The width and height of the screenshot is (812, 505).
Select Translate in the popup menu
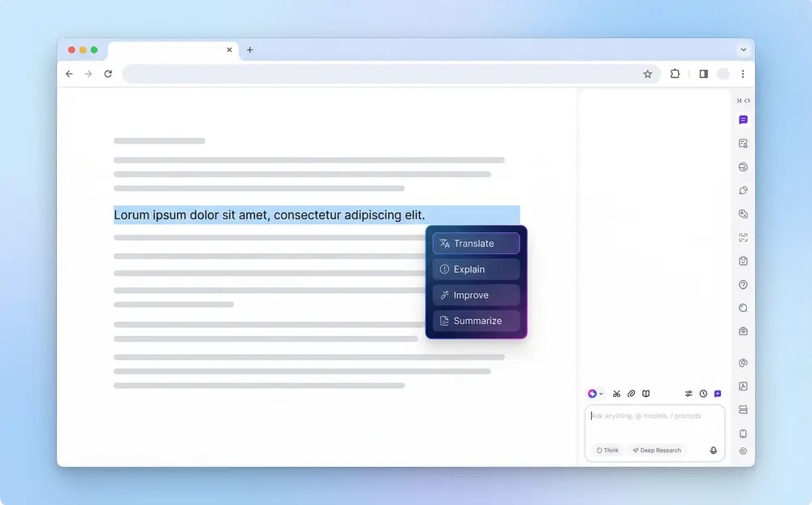pos(476,244)
